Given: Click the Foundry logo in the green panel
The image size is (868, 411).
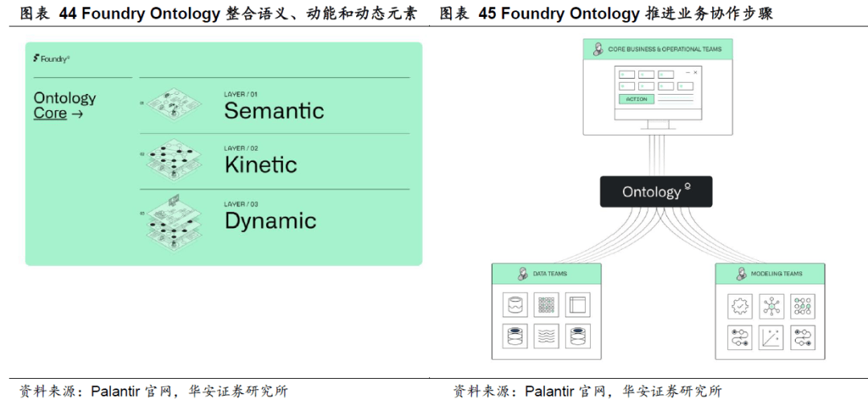Looking at the screenshot, I should point(51,58).
